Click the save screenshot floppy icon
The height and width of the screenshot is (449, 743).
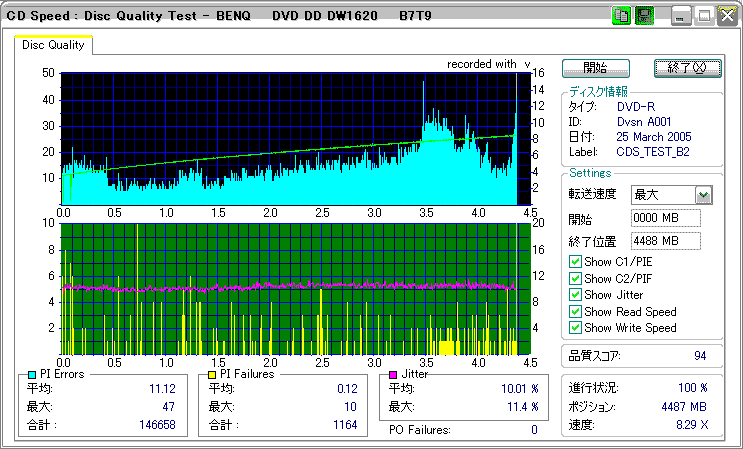coord(645,15)
